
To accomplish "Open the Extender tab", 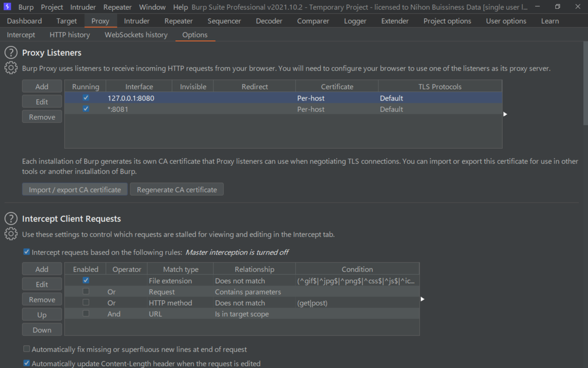I will tap(395, 21).
